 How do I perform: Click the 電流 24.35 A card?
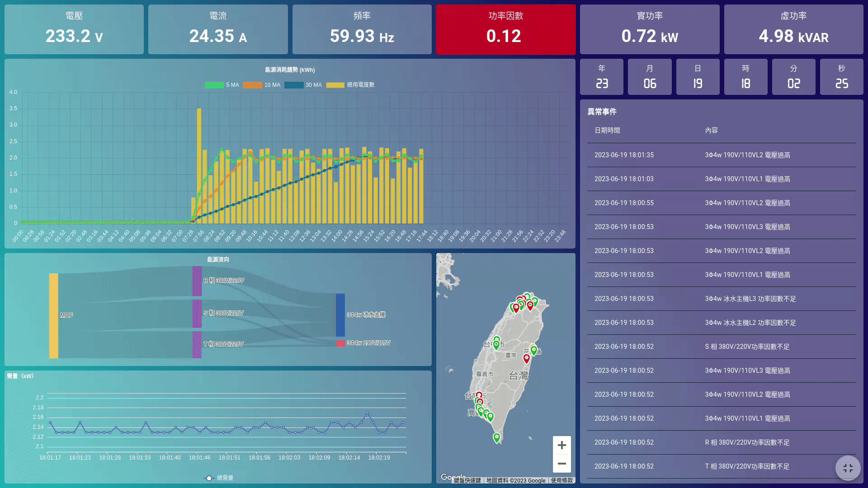218,29
